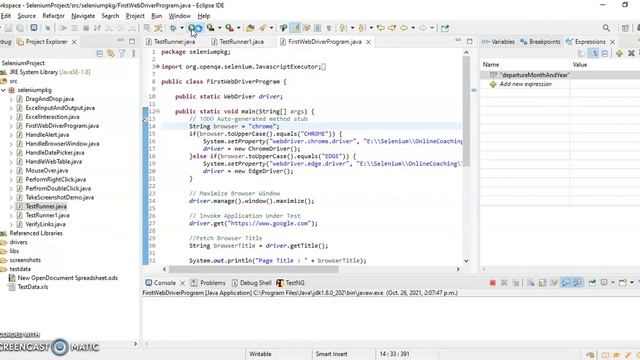Click the Last Edit Location arrow icon

380,28
